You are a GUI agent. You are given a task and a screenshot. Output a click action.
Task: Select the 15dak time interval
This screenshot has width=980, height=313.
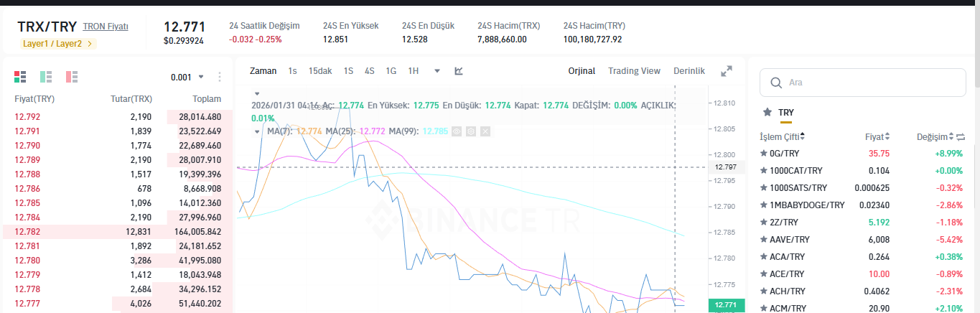tap(320, 70)
